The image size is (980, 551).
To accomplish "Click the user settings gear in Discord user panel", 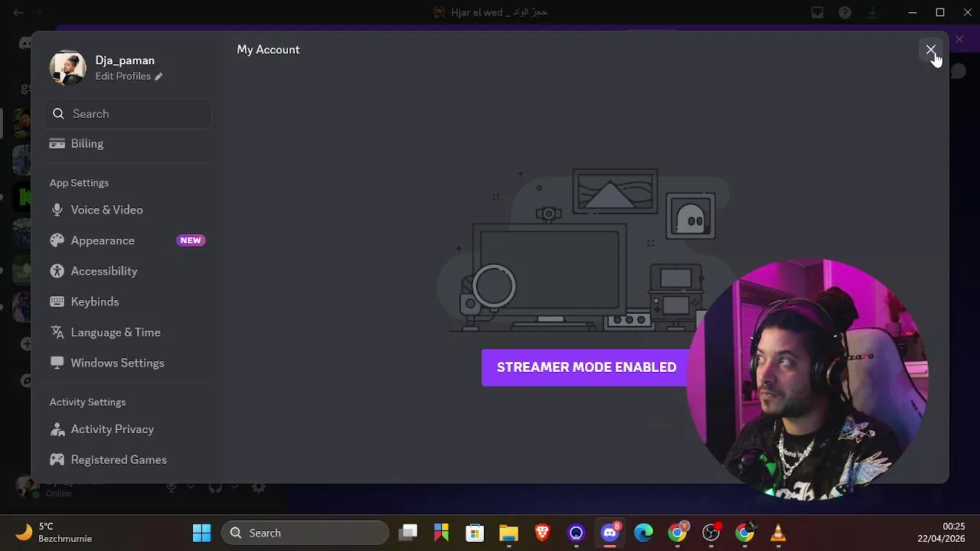I will tap(260, 487).
